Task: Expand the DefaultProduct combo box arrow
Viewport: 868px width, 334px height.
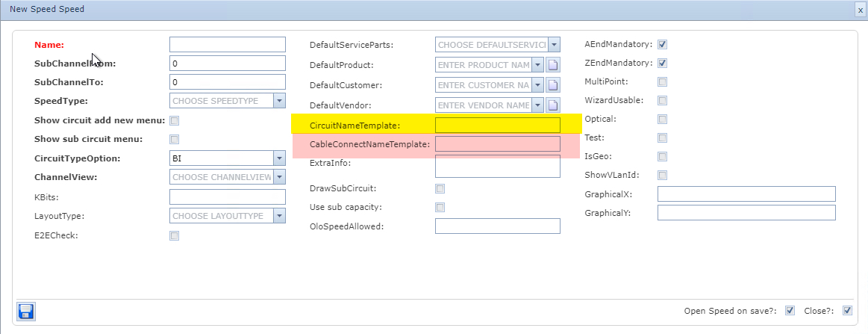Action: [538, 65]
